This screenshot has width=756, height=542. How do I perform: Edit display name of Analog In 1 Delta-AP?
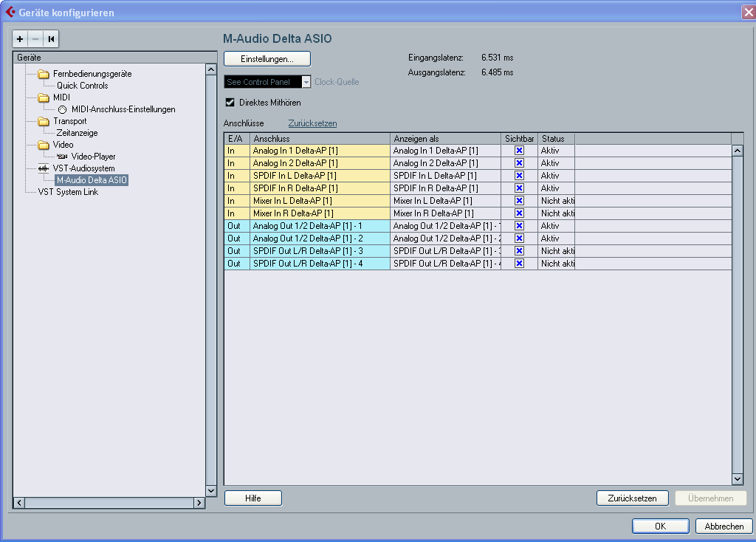click(445, 151)
